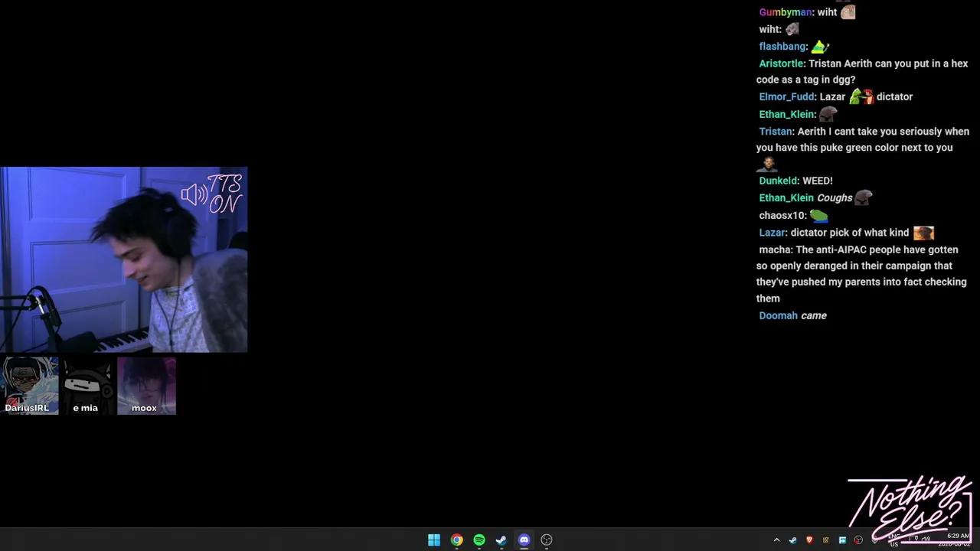Click the Ethan_Klein username beside 'Coughs'
The image size is (980, 551).
pyautogui.click(x=786, y=197)
